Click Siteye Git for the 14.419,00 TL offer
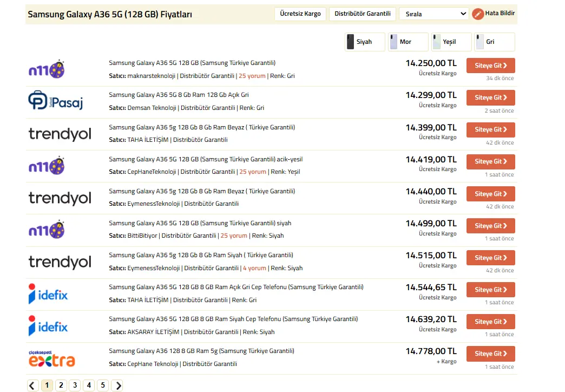The width and height of the screenshot is (565, 392). pos(490,161)
